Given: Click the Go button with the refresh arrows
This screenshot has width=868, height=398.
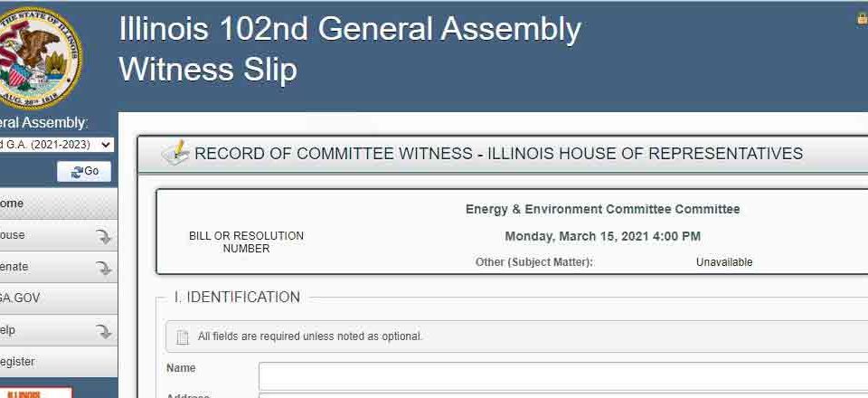Looking at the screenshot, I should 84,172.
